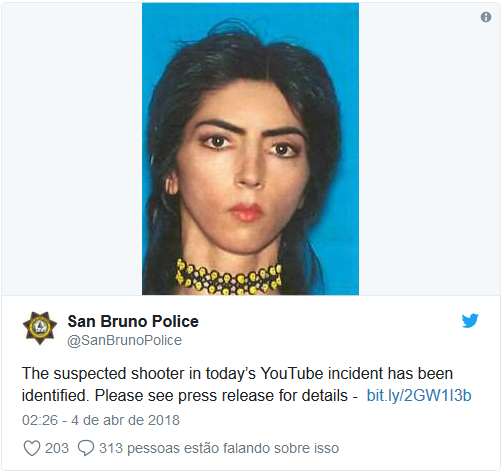Enlarge the attached tweet photo
This screenshot has height=473, width=503.
[250, 149]
